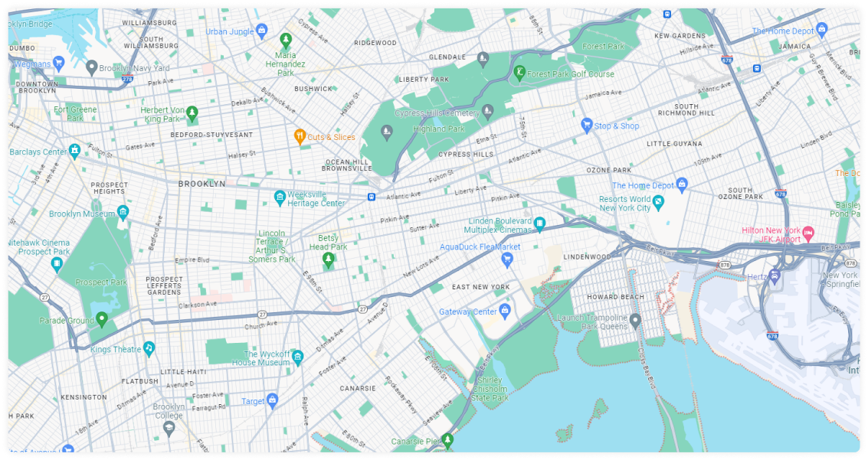Click the CANARSIE neighborhood label
Image resolution: width=868 pixels, height=460 pixels.
point(359,388)
